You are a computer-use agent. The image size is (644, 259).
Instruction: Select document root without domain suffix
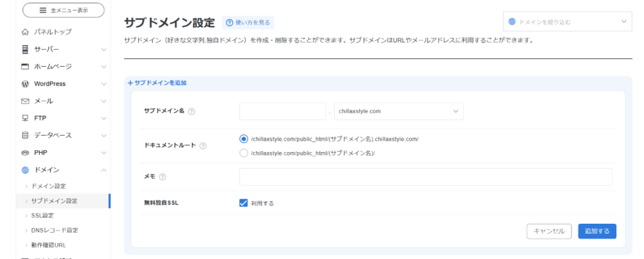[x=244, y=153]
